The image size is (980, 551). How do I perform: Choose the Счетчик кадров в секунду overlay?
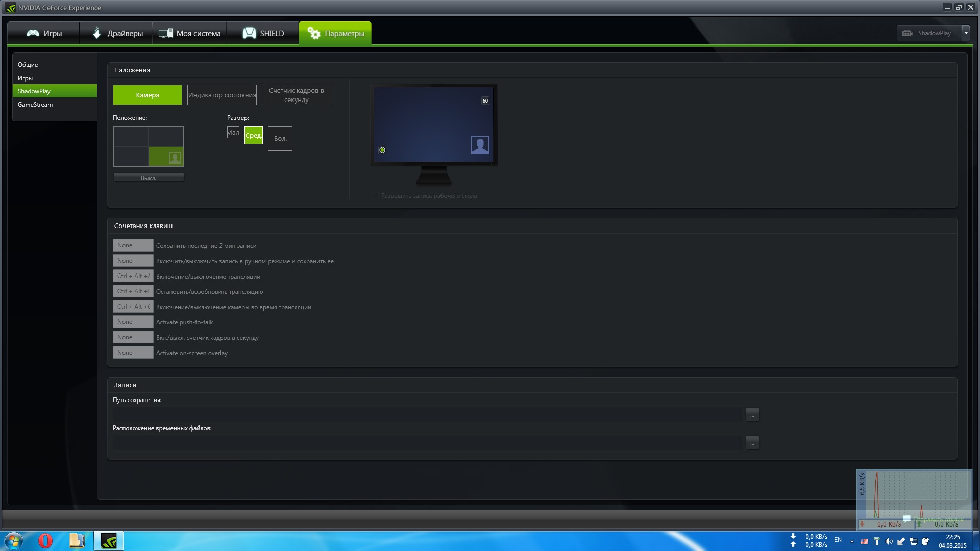297,95
